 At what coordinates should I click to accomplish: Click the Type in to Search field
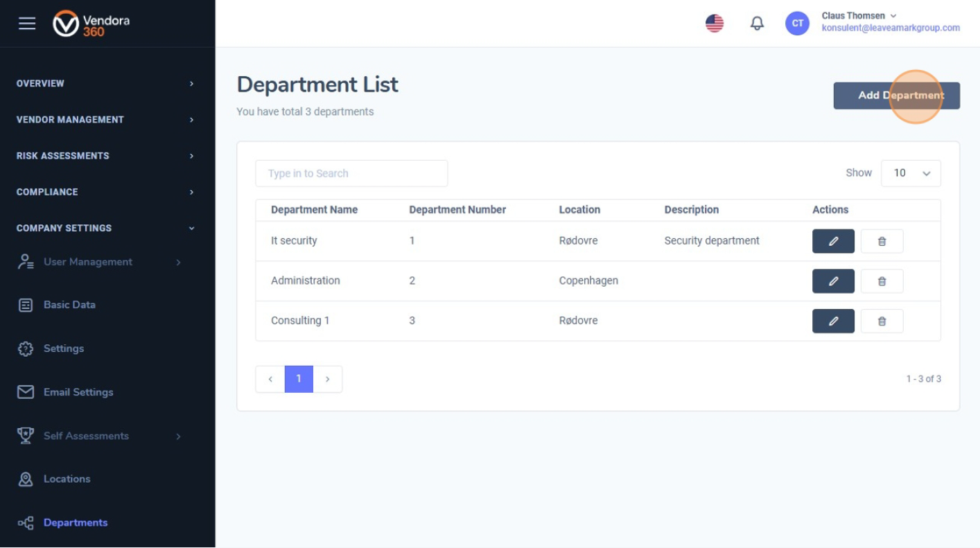(351, 173)
